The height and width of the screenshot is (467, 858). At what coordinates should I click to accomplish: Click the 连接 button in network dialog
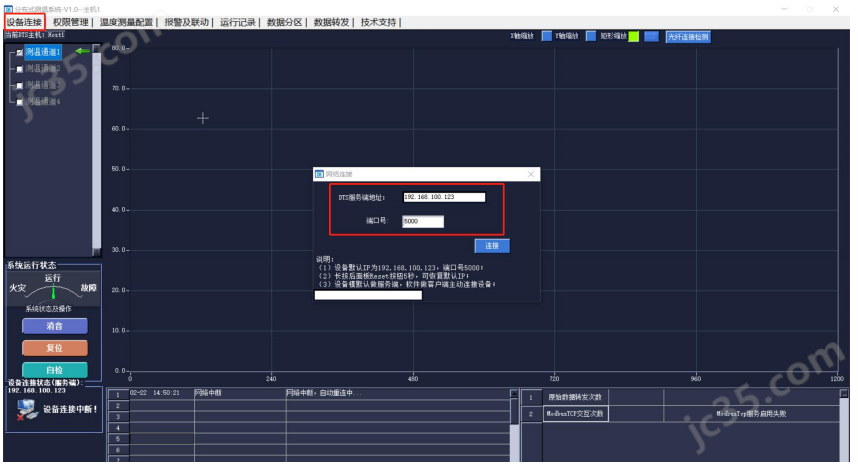(492, 246)
